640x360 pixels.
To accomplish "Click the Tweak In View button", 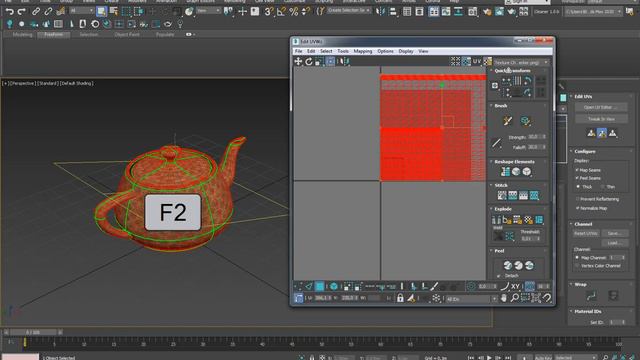I will 601,119.
